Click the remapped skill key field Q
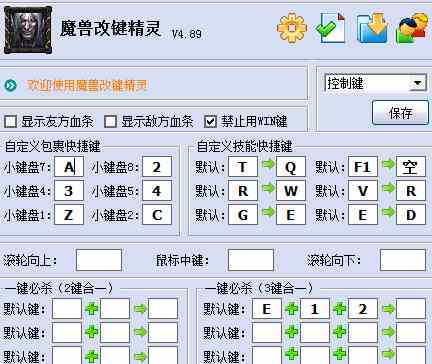Viewport: 432px width, 364px height. coord(291,167)
